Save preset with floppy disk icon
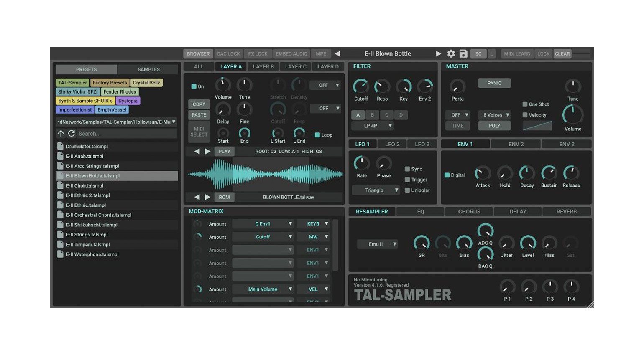Image resolution: width=644 pixels, height=355 pixels. [463, 53]
